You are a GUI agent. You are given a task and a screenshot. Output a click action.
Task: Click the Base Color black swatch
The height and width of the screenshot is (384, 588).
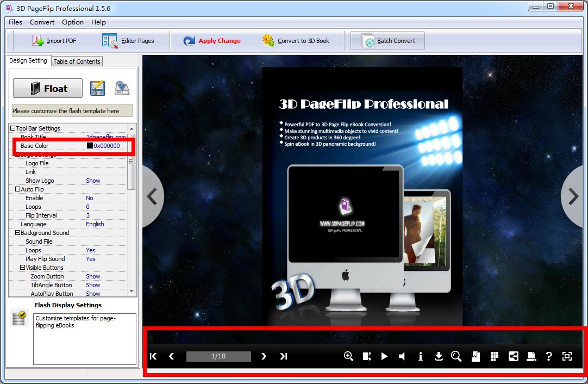(90, 146)
